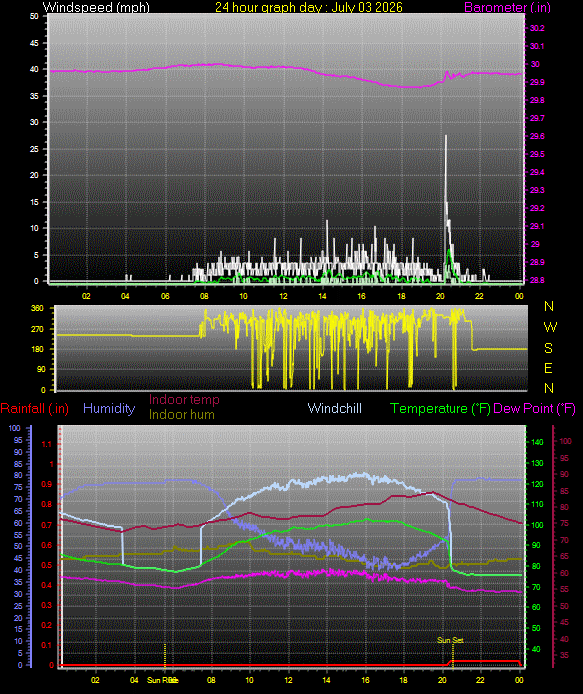The image size is (583, 694).
Task: Click the 50 mph windspeed axis tick
Action: pos(34,16)
